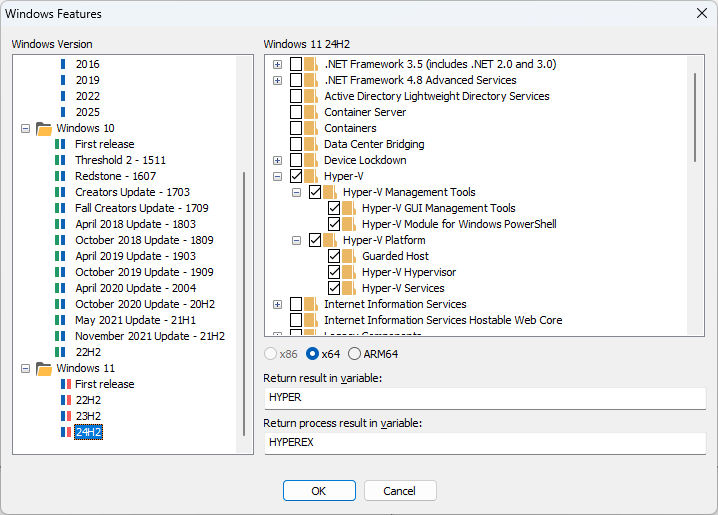718x515 pixels.
Task: Click the Cancel button
Action: click(x=400, y=491)
